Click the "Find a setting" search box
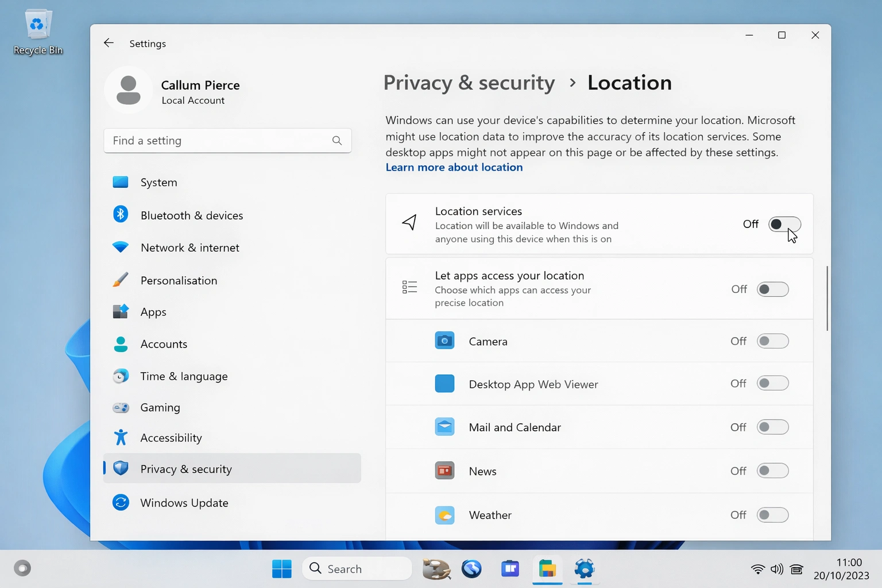This screenshot has width=882, height=588. pos(227,140)
